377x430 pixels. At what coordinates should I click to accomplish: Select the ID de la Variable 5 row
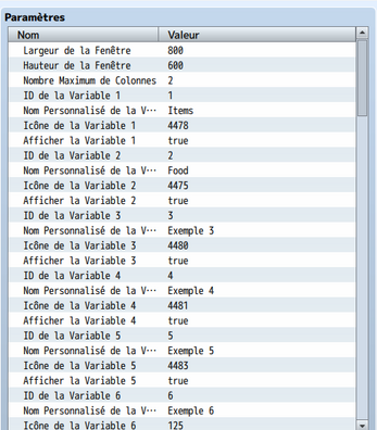[182, 335]
